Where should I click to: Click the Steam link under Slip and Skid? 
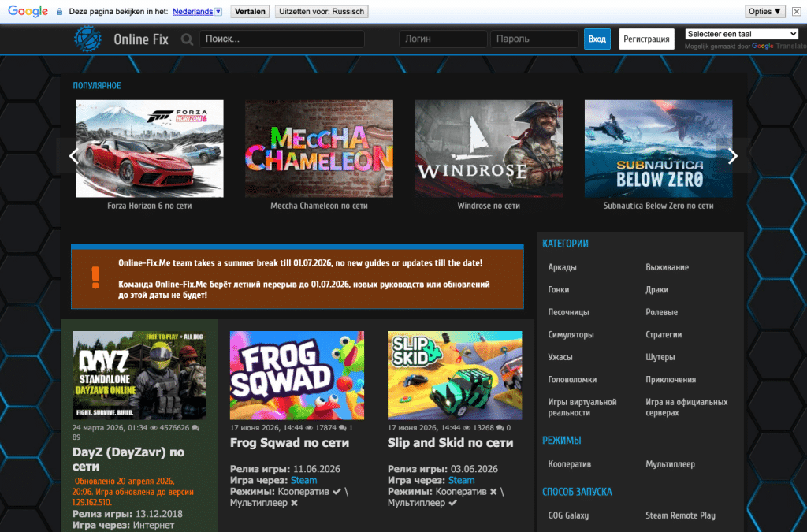[461, 480]
